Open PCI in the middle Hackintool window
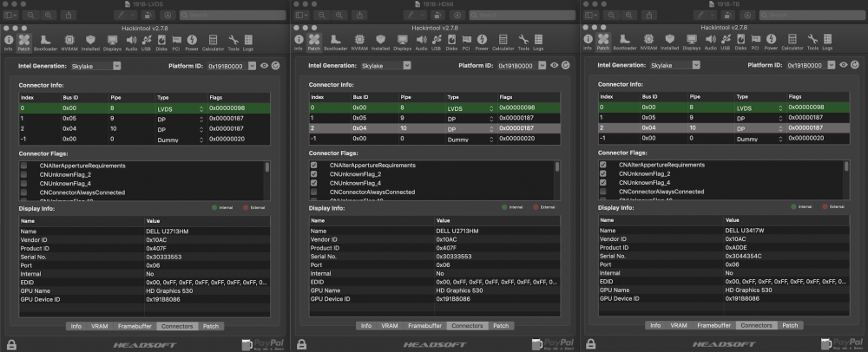 (x=467, y=42)
